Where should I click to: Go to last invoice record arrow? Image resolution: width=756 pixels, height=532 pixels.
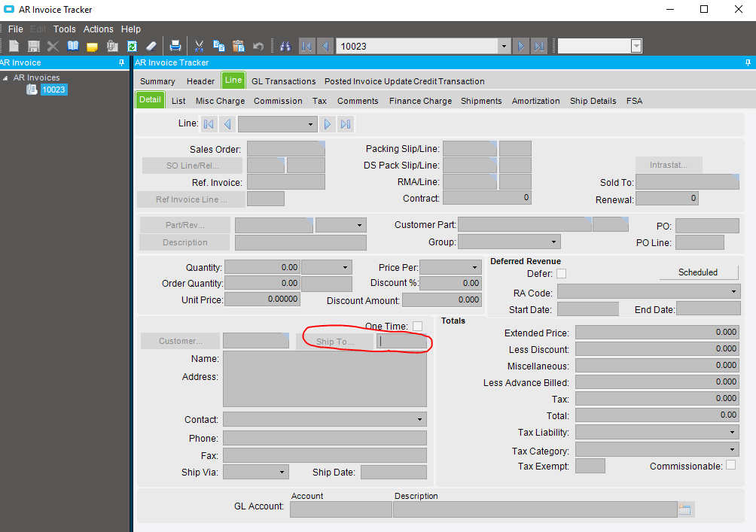(538, 46)
